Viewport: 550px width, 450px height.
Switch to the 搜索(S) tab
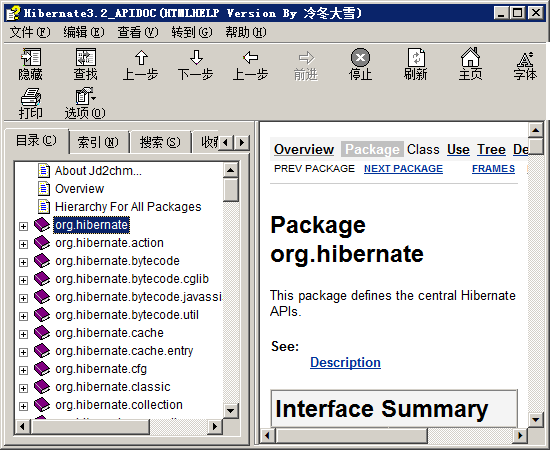click(160, 142)
